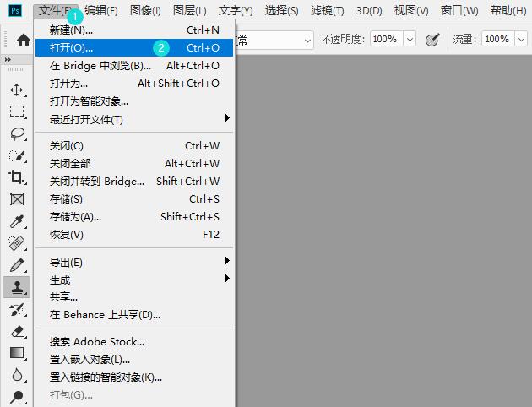Choose 关闭(C) menu entry

tap(134, 146)
